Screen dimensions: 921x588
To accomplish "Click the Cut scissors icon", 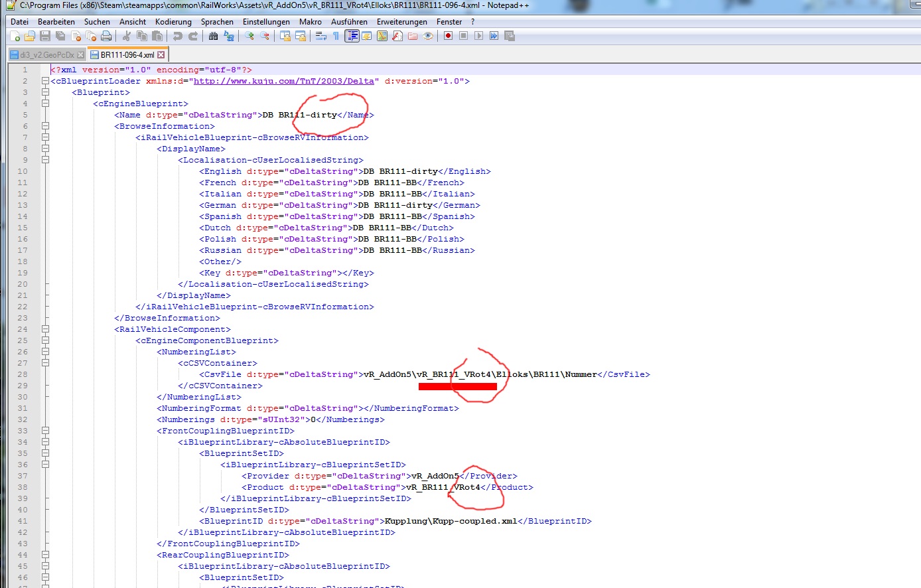I will [126, 36].
